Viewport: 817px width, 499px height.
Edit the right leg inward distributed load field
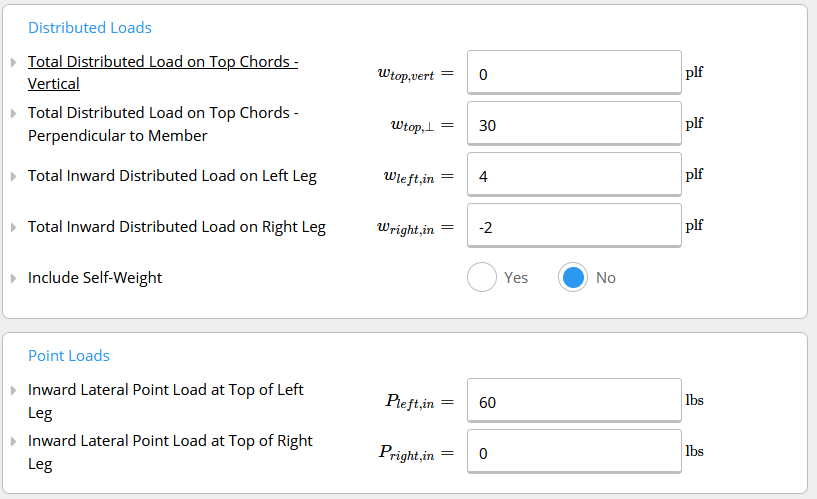click(x=573, y=227)
